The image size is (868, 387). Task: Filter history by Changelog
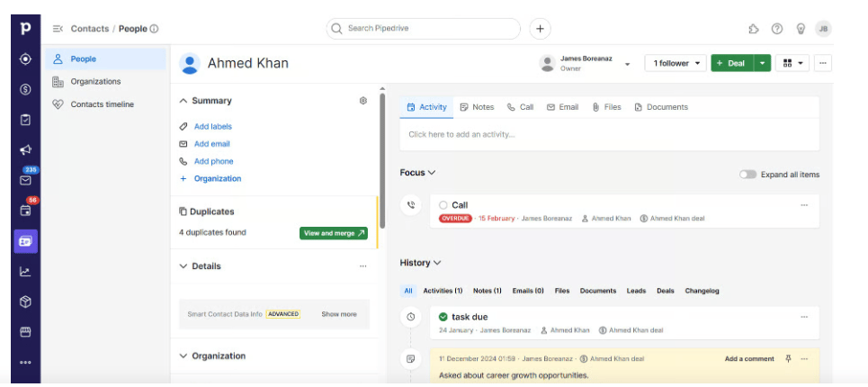point(702,291)
